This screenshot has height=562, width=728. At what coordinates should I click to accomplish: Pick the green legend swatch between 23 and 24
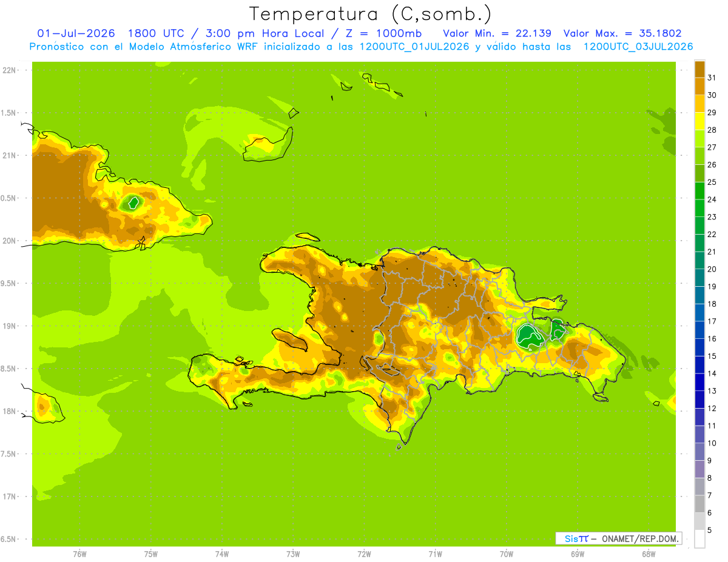699,208
